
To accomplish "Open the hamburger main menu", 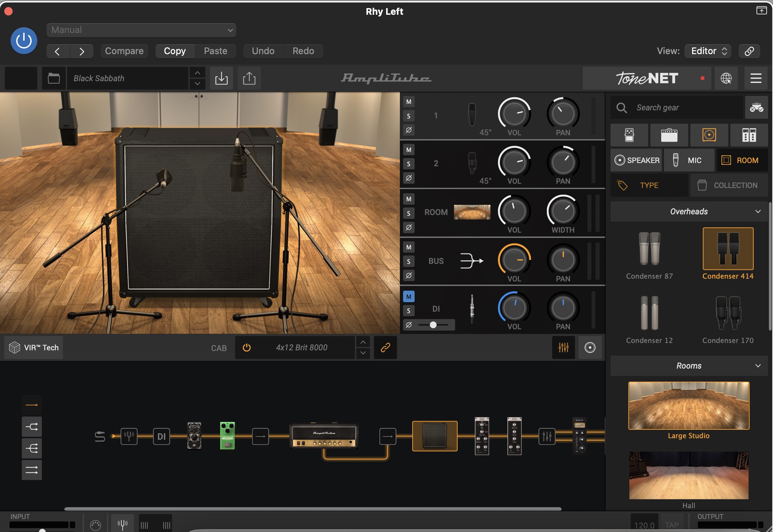I will click(x=756, y=78).
